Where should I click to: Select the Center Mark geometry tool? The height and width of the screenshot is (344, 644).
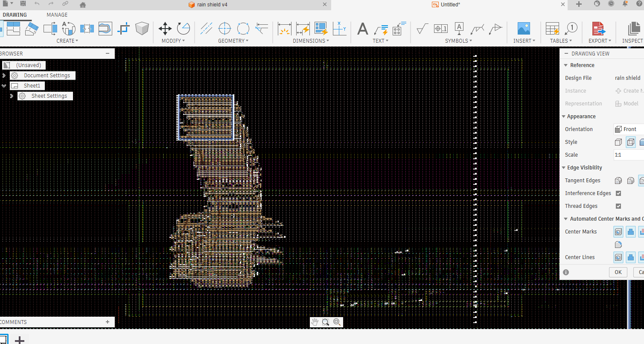click(225, 28)
